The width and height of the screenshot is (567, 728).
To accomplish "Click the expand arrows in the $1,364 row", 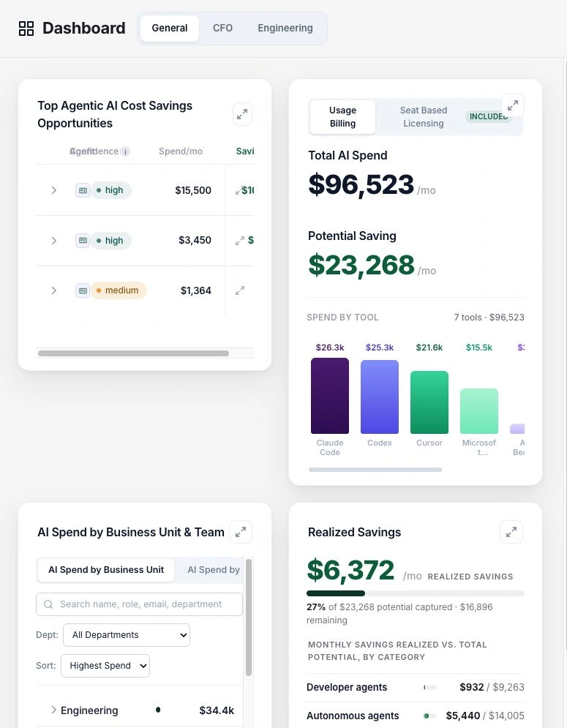I will pyautogui.click(x=240, y=290).
